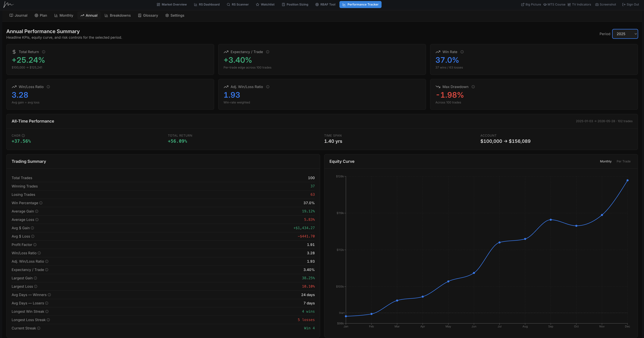The width and height of the screenshot is (644, 338).
Task: Click the Max Drawdown value -1.98%
Action: pos(450,95)
